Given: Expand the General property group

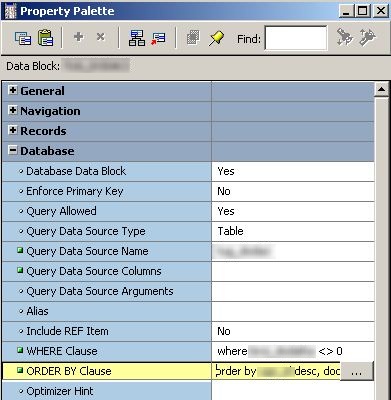Looking at the screenshot, I should coord(13,90).
